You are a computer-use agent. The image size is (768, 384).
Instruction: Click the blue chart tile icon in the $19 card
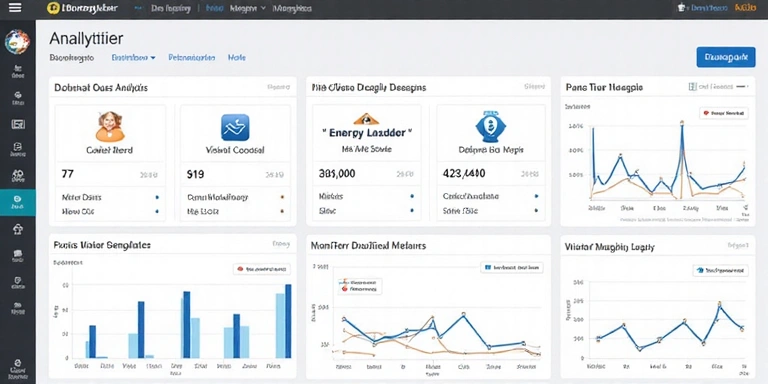point(235,127)
